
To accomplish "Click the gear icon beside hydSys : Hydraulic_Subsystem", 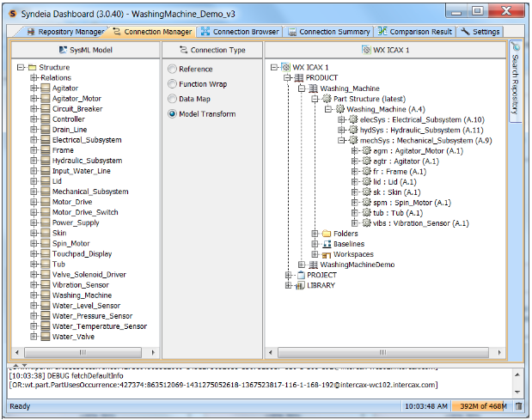I will point(353,130).
